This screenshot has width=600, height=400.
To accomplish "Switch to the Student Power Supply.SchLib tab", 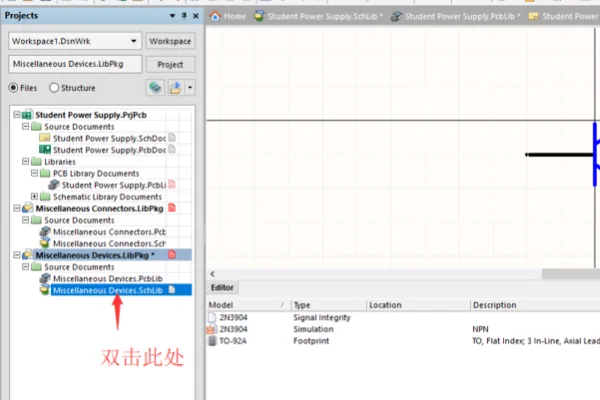I will point(318,16).
